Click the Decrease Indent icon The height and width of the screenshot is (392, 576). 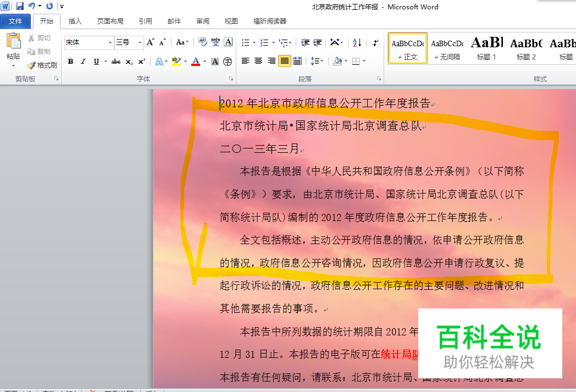pos(305,43)
